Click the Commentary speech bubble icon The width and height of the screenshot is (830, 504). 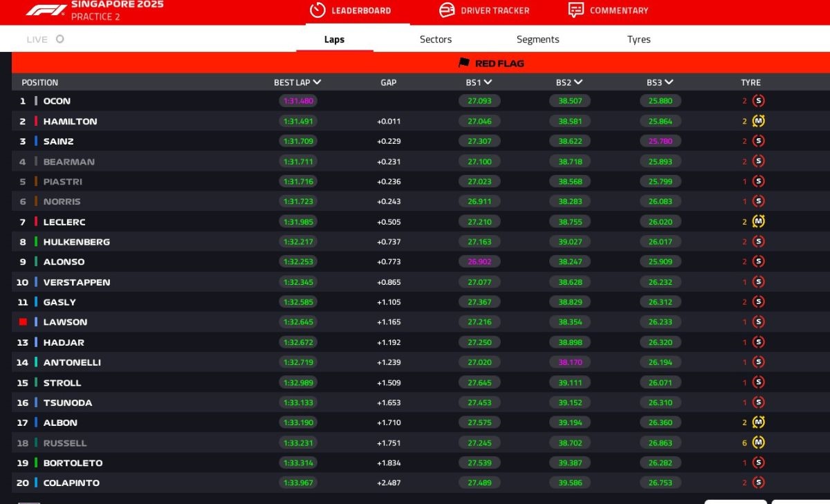click(x=575, y=10)
